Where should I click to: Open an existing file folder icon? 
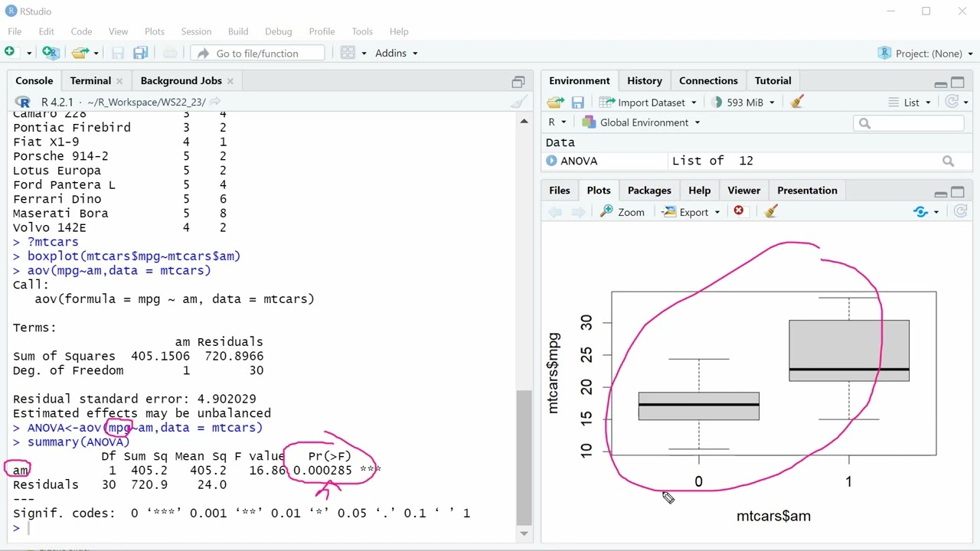pos(80,53)
